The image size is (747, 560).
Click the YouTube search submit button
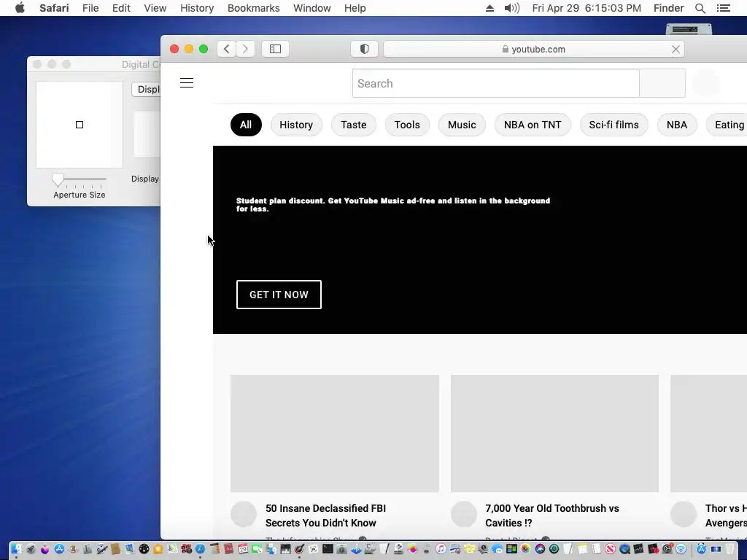[x=662, y=83]
